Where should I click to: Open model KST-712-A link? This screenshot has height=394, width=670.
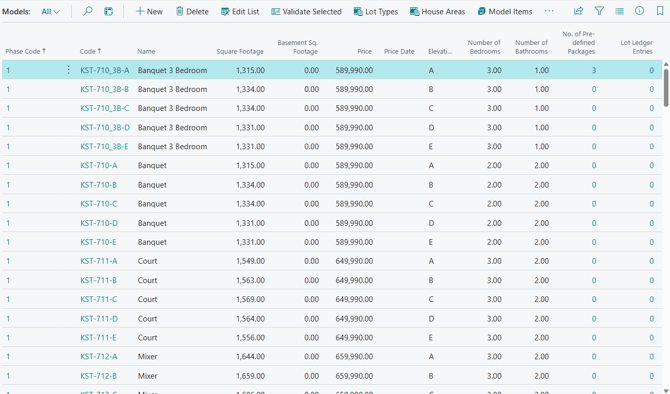pos(99,356)
